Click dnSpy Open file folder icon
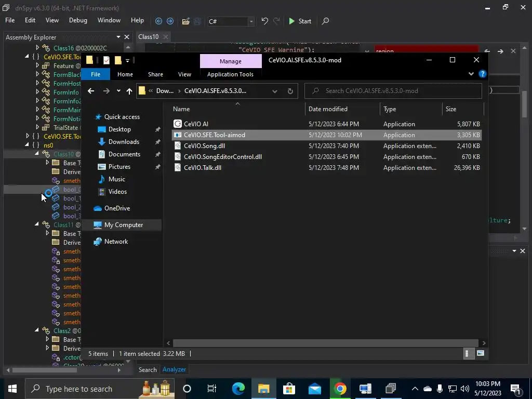532x399 pixels. tap(185, 21)
